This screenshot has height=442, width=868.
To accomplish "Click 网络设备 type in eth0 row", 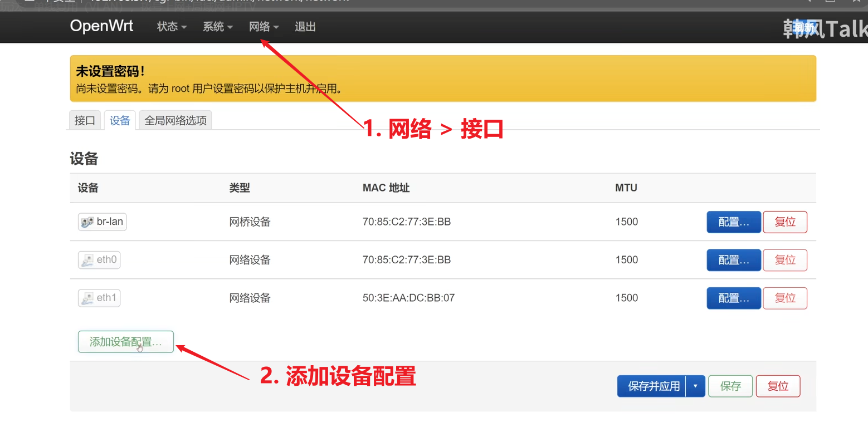I will [250, 260].
